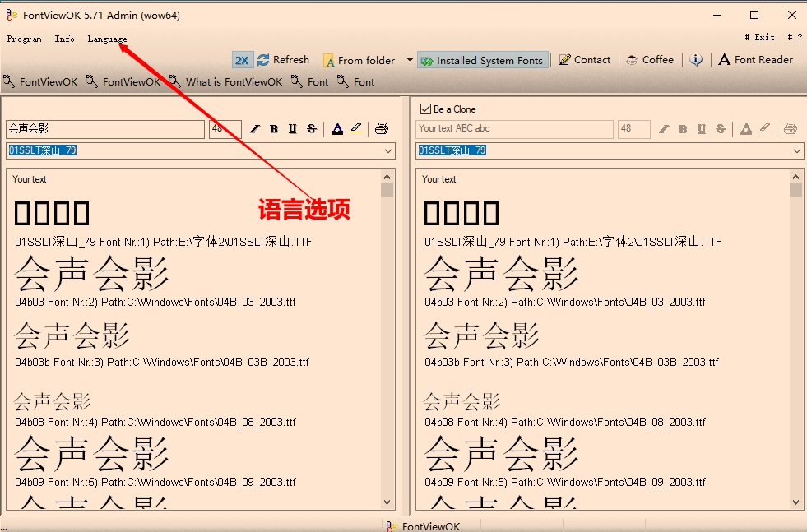
Task: Open the Info menu
Action: (64, 39)
